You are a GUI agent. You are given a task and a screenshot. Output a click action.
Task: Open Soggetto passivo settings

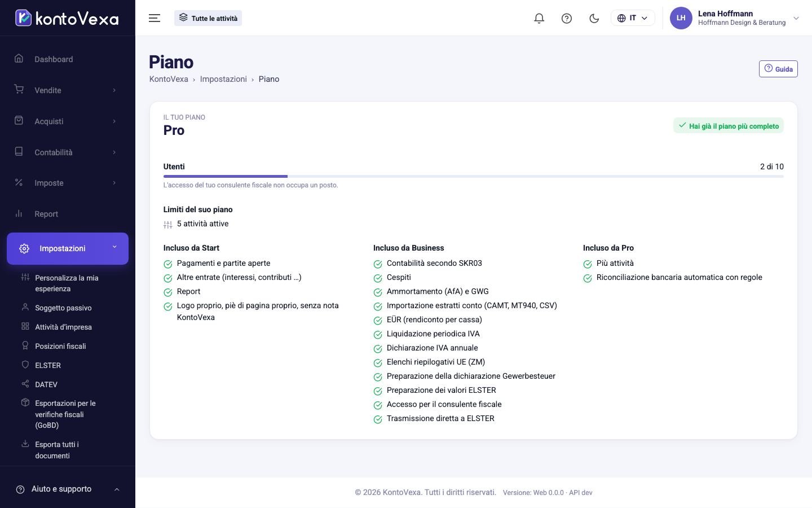click(x=63, y=308)
